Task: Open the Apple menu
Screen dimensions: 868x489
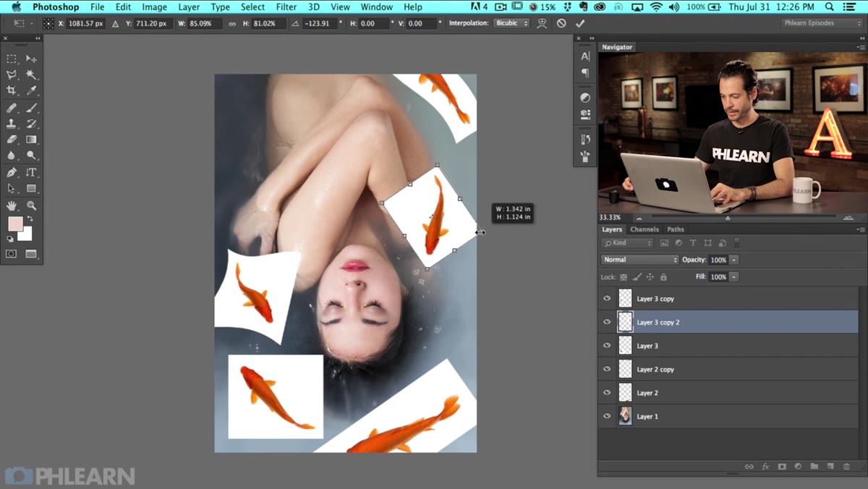Action: point(16,7)
